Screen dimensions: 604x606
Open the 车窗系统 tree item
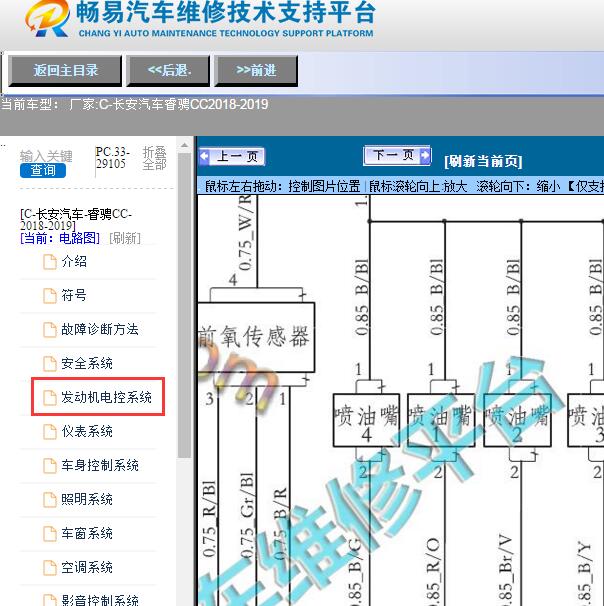(x=87, y=533)
